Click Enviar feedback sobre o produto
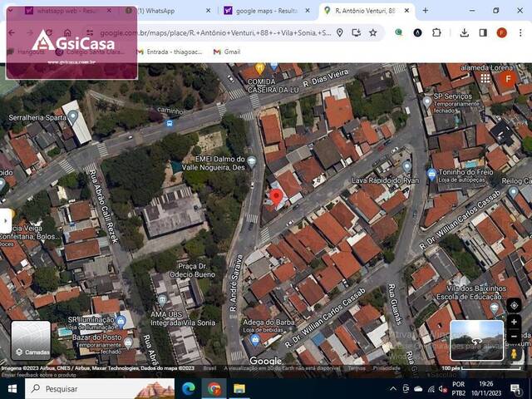Image resolution: width=532 pixels, height=399 pixels. point(39,375)
